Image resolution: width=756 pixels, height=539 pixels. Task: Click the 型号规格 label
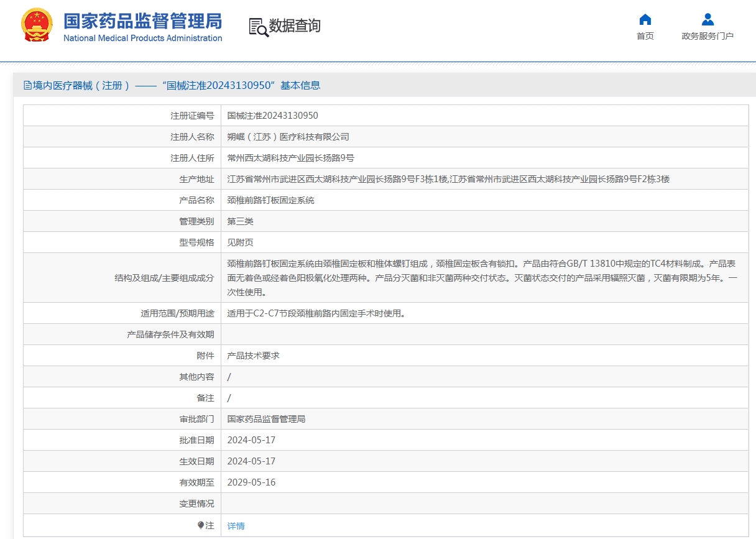[196, 242]
